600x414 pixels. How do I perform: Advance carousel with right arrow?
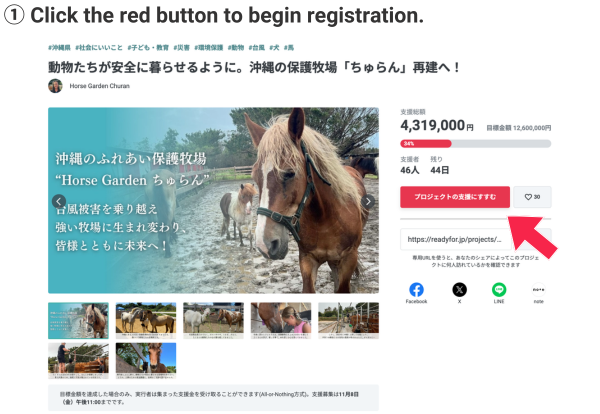[x=368, y=201]
